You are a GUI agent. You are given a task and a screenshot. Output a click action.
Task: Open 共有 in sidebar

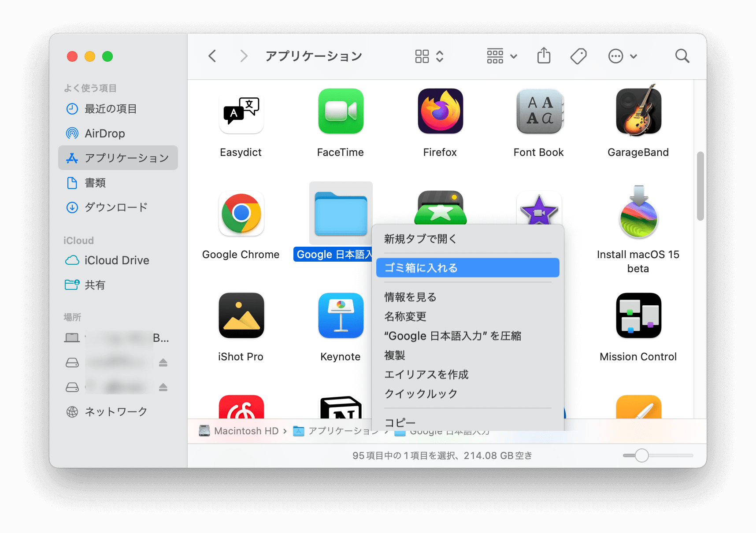pyautogui.click(x=118, y=285)
